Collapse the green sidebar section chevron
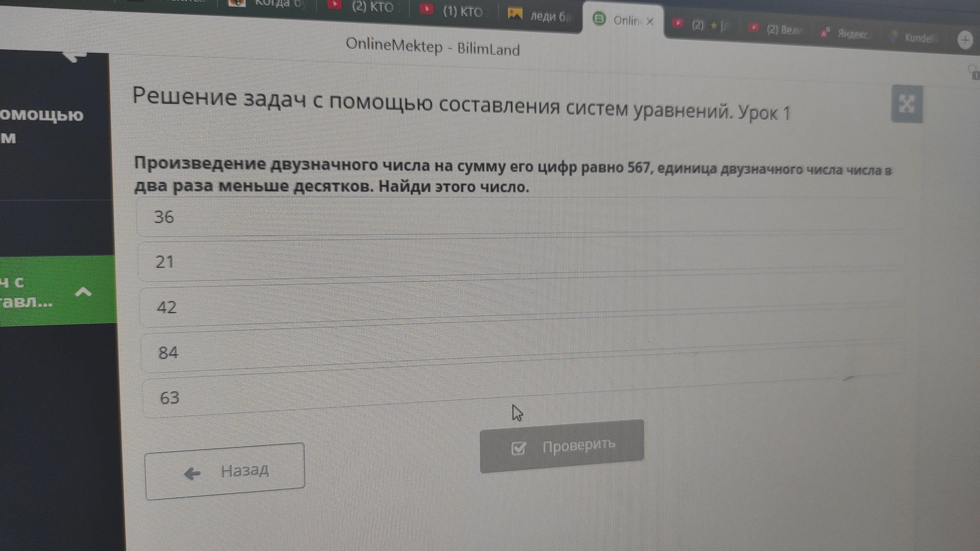The width and height of the screenshot is (980, 551). click(x=83, y=292)
